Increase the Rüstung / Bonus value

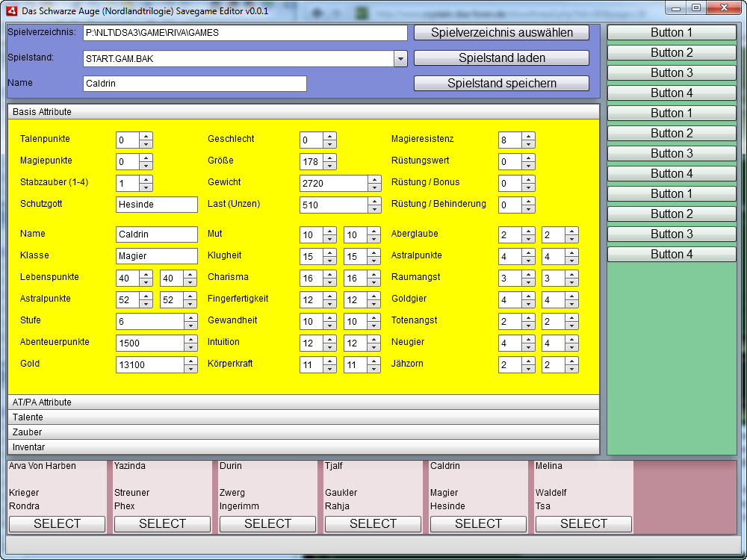pyautogui.click(x=528, y=179)
